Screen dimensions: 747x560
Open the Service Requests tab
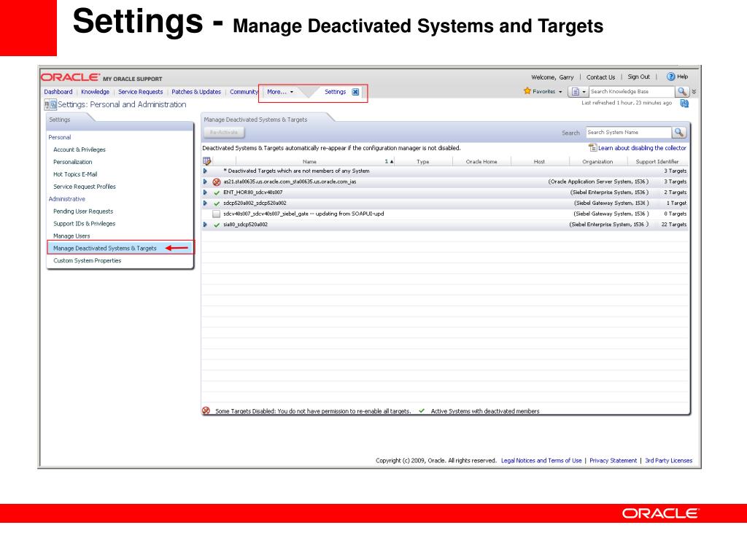[x=141, y=92]
